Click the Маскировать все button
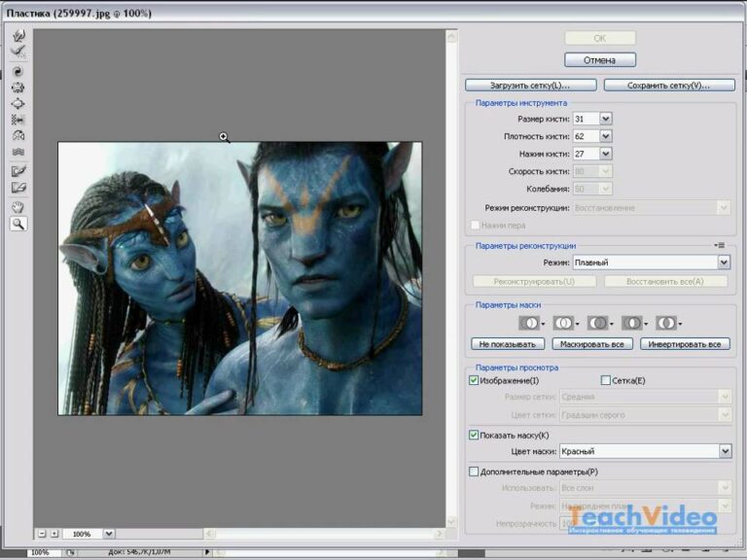The height and width of the screenshot is (560, 747). coord(592,344)
